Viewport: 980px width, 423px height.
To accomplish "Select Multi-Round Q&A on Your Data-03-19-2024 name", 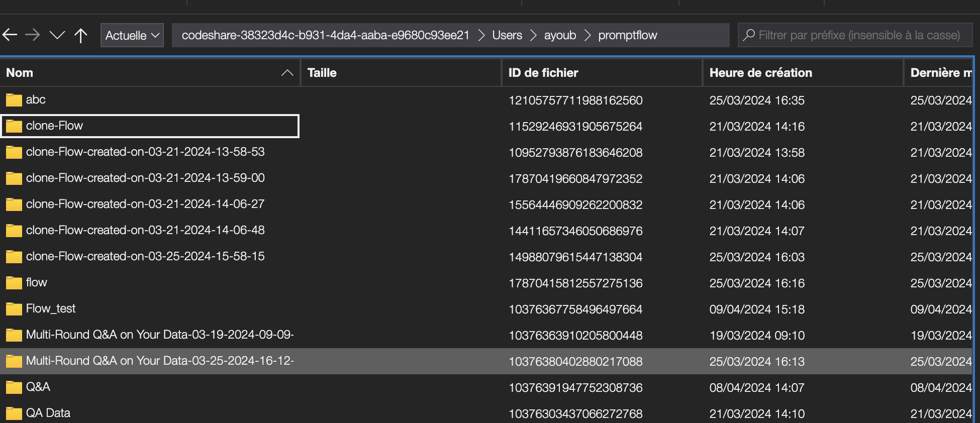I will pyautogui.click(x=160, y=335).
